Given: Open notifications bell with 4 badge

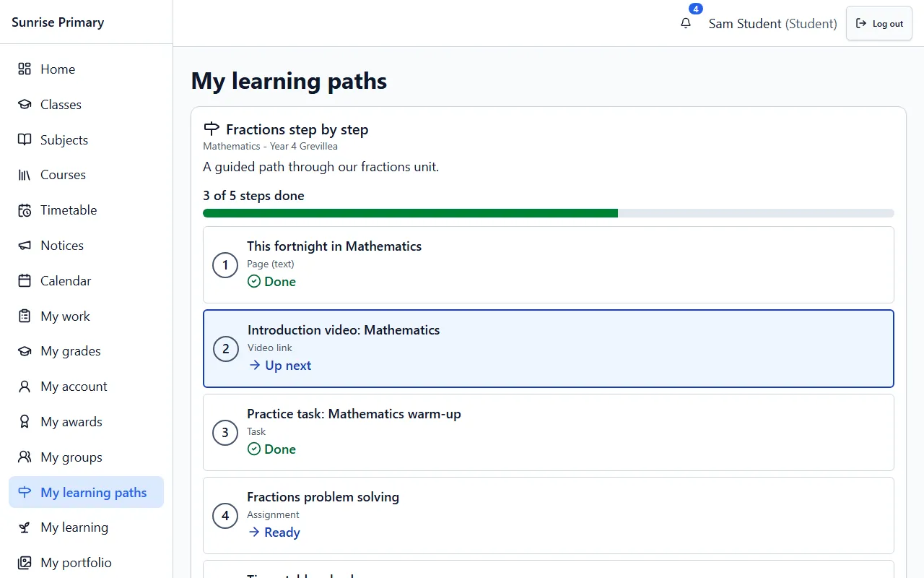Looking at the screenshot, I should point(686,23).
